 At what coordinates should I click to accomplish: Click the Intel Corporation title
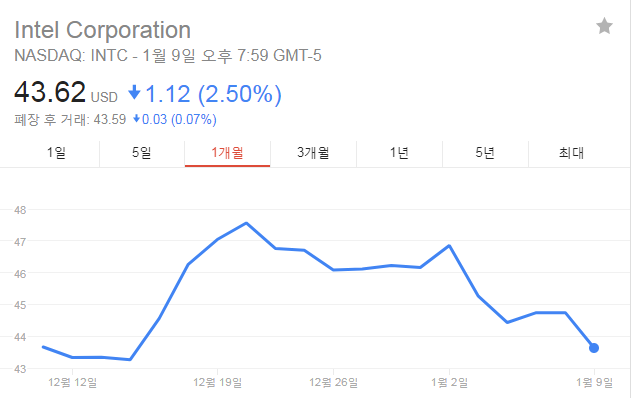[103, 30]
